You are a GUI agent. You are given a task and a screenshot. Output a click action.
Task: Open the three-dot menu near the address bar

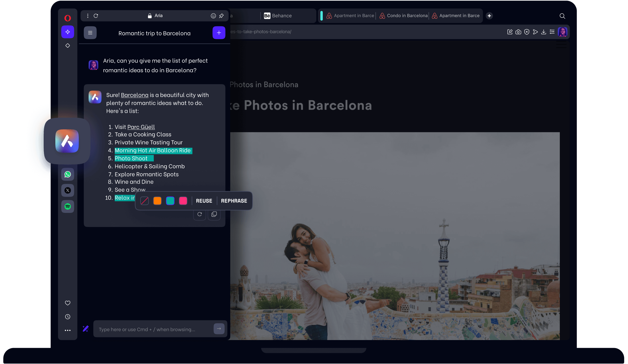coord(87,16)
